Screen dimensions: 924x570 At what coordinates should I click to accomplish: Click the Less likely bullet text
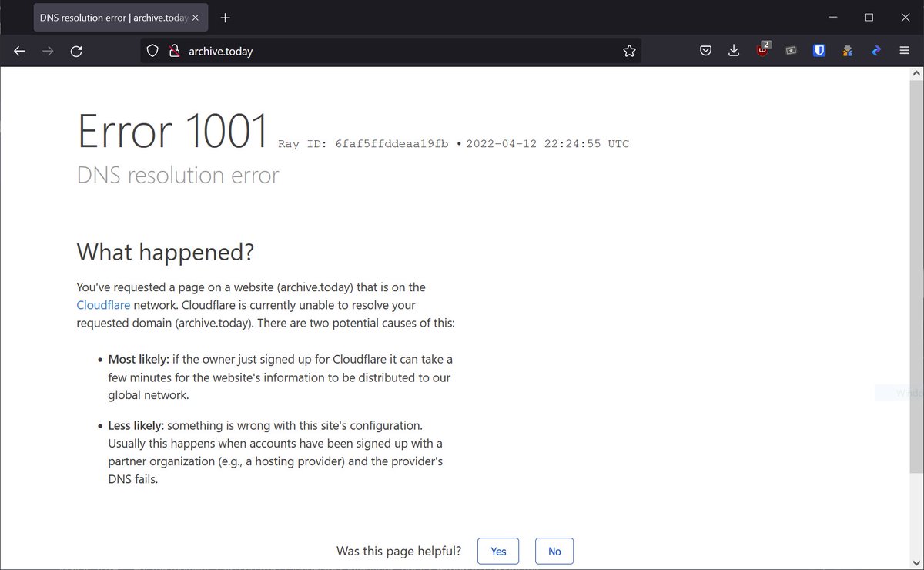point(276,452)
